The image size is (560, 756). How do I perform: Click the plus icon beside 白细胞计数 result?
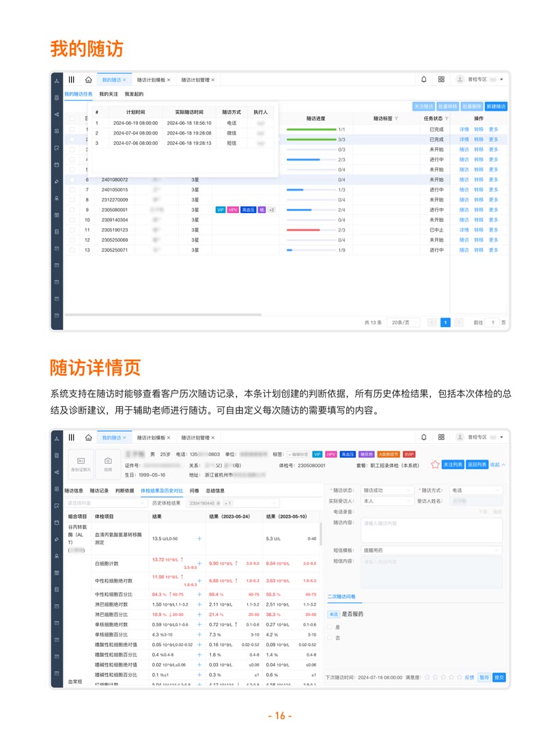199,563
